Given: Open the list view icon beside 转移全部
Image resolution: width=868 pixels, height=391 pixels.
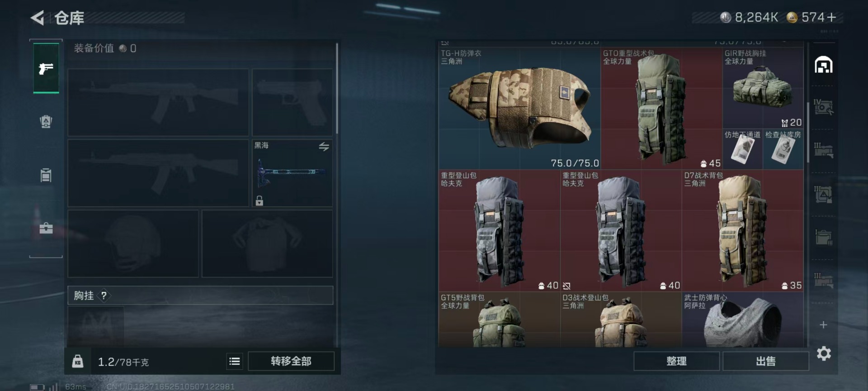Looking at the screenshot, I should [x=235, y=361].
